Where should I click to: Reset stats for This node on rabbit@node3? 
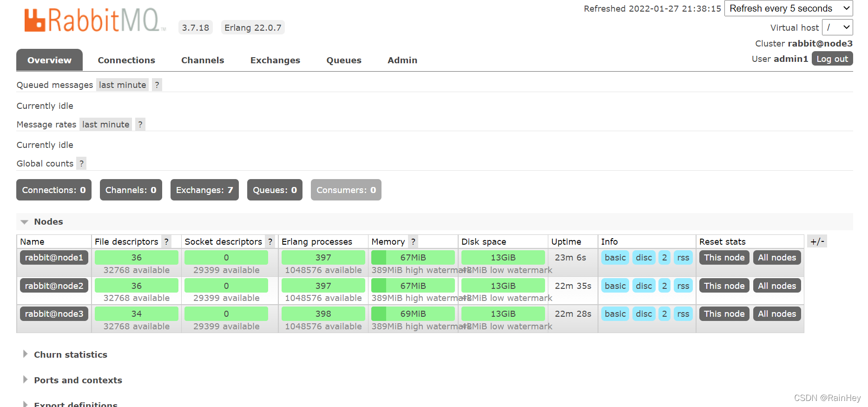tap(724, 314)
